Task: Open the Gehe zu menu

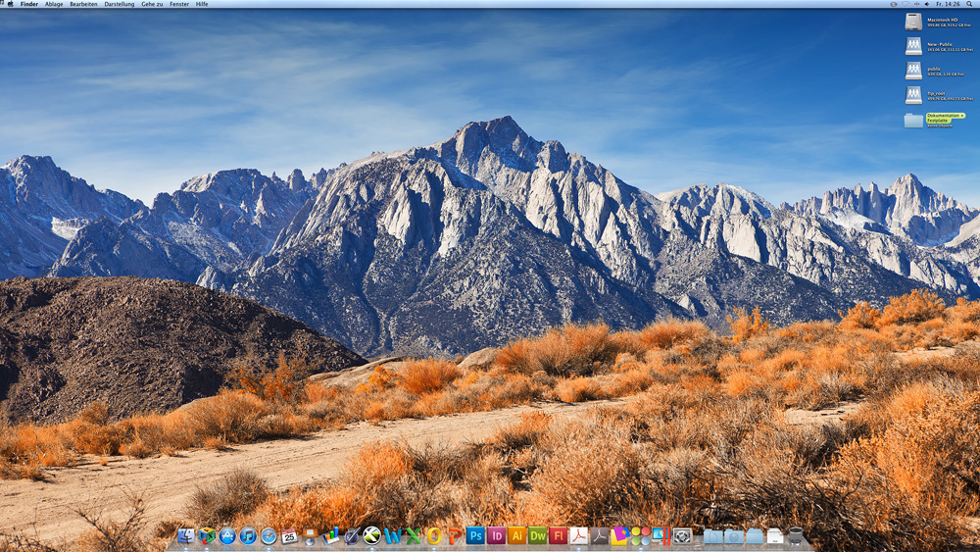Action: click(152, 4)
